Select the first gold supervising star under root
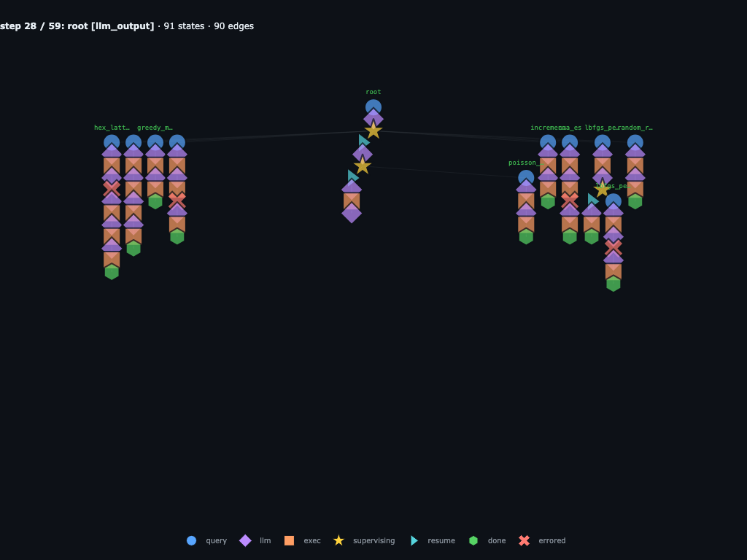 coord(373,131)
